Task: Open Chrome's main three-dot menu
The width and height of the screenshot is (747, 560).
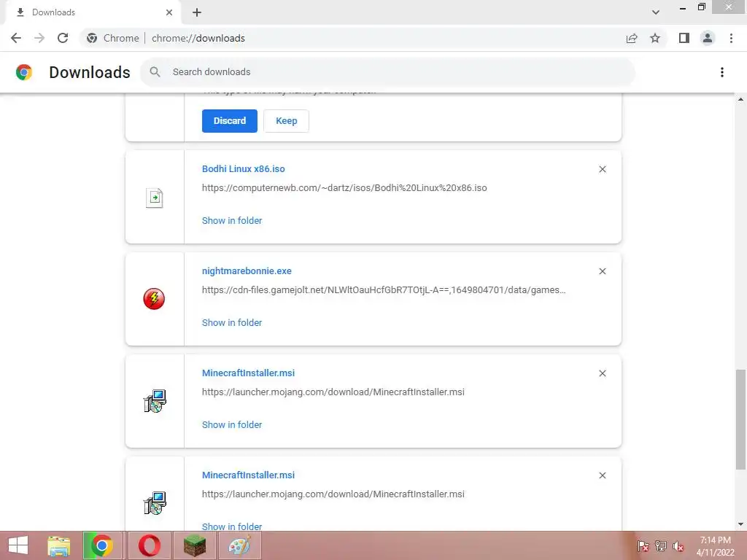Action: click(x=731, y=38)
